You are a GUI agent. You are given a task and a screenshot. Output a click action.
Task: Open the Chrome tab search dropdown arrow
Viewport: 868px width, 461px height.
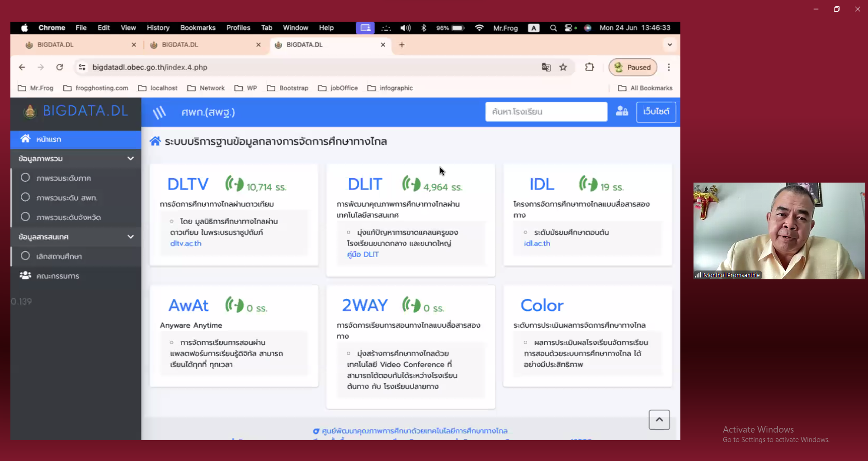[x=670, y=45]
